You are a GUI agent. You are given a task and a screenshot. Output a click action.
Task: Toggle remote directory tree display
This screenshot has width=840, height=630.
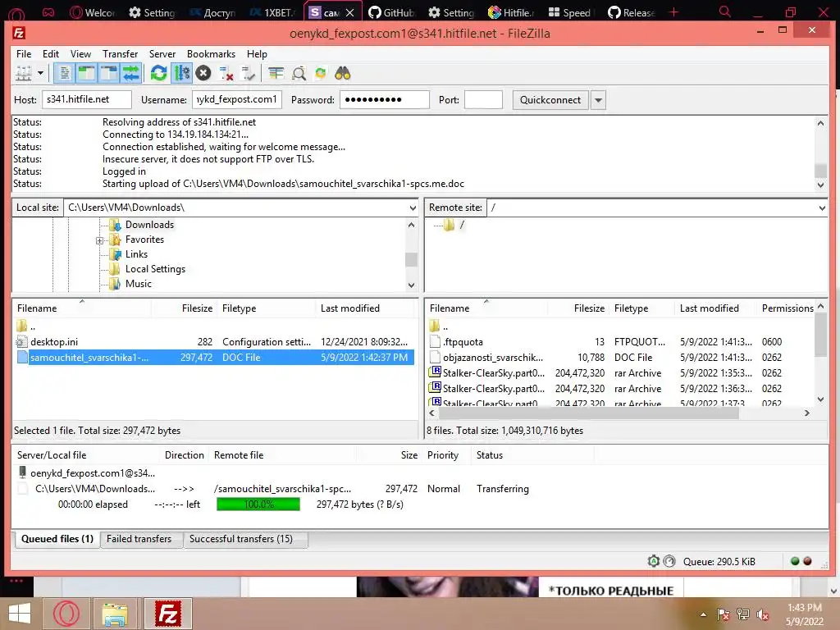(x=109, y=73)
